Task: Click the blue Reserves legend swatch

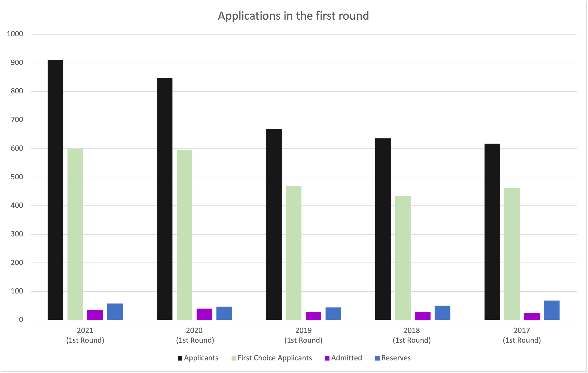Action: tap(377, 358)
